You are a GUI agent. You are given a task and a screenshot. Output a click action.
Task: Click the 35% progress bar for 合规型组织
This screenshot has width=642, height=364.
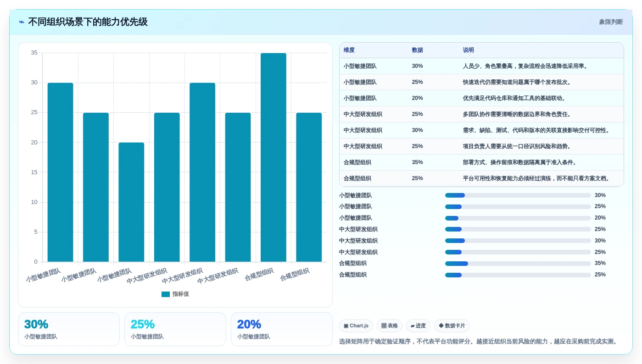click(x=518, y=264)
